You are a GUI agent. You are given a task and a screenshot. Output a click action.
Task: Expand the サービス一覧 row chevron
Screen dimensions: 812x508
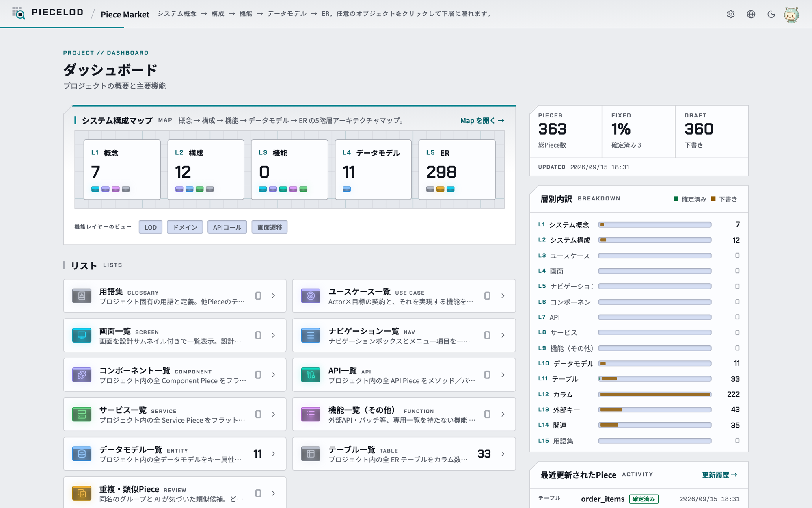pos(274,414)
